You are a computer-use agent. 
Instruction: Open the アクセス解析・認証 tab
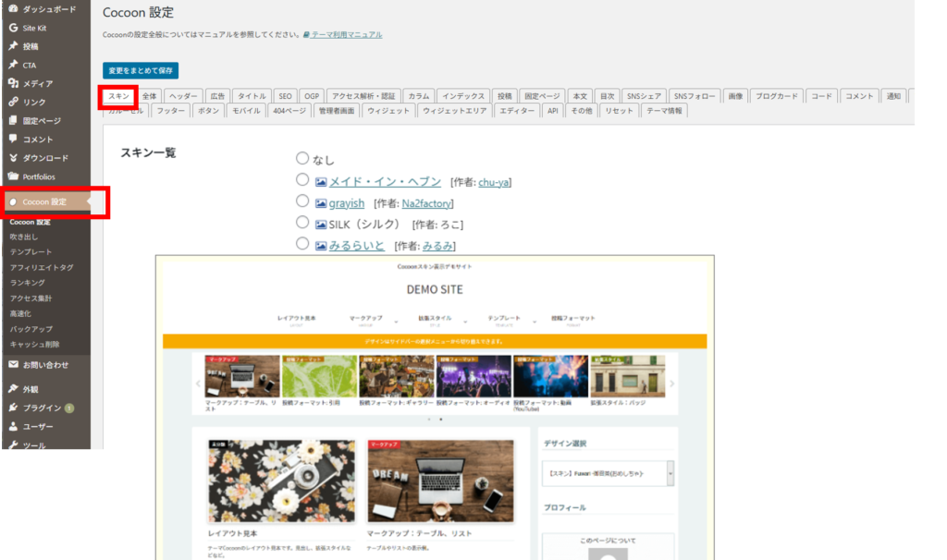point(363,96)
